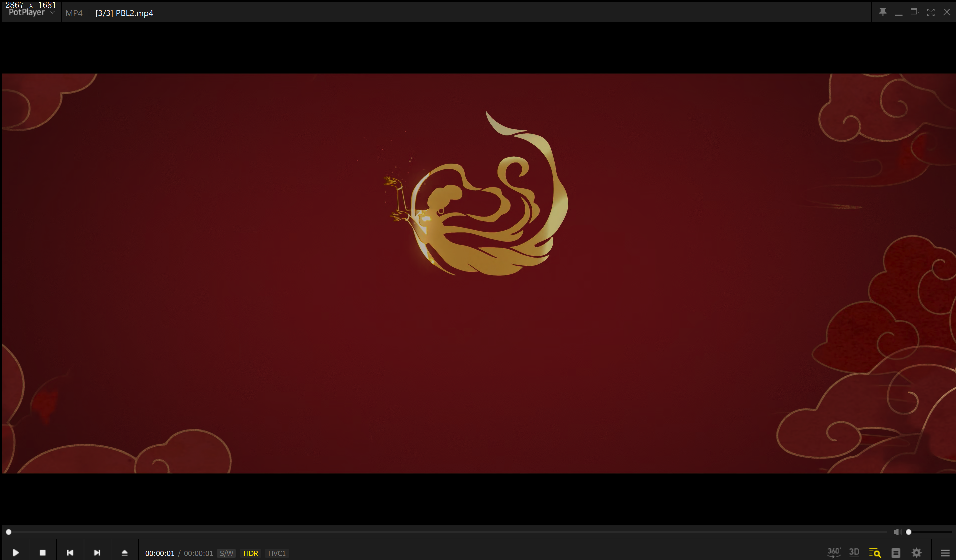Image resolution: width=956 pixels, height=560 pixels.
Task: Click the HDR indicator button
Action: [251, 553]
